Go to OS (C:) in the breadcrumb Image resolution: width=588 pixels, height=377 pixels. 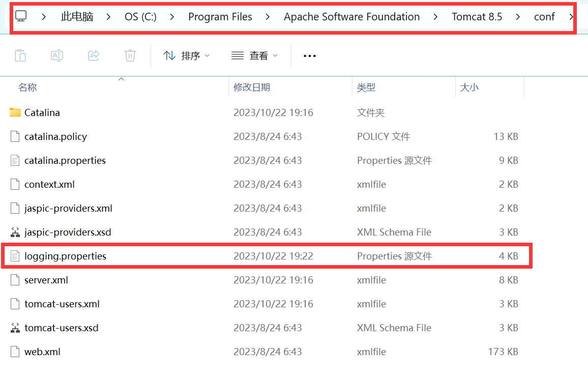[x=140, y=16]
